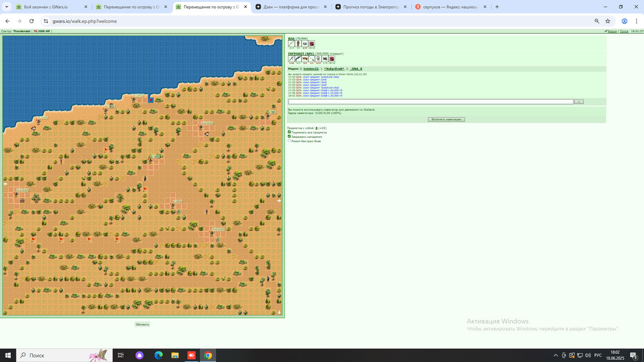Screen dimensions: 644x362
Task: Switch to the 'Бой окончен :: GWars.io' tab
Action: coord(51,7)
